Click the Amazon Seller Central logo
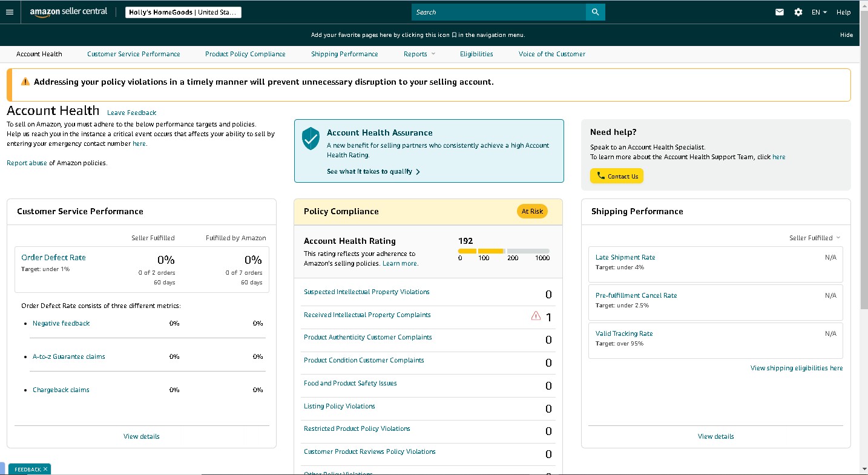Image resolution: width=868 pixels, height=475 pixels. click(x=68, y=12)
